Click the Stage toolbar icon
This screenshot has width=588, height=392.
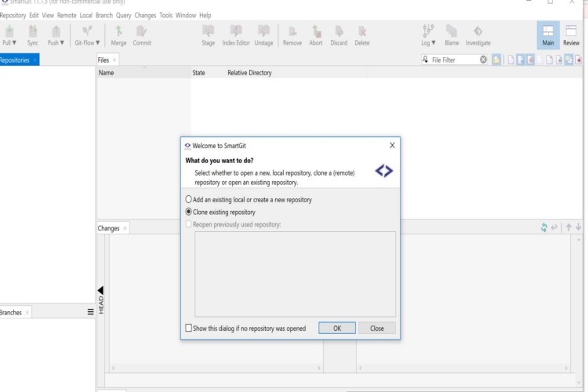click(x=208, y=35)
